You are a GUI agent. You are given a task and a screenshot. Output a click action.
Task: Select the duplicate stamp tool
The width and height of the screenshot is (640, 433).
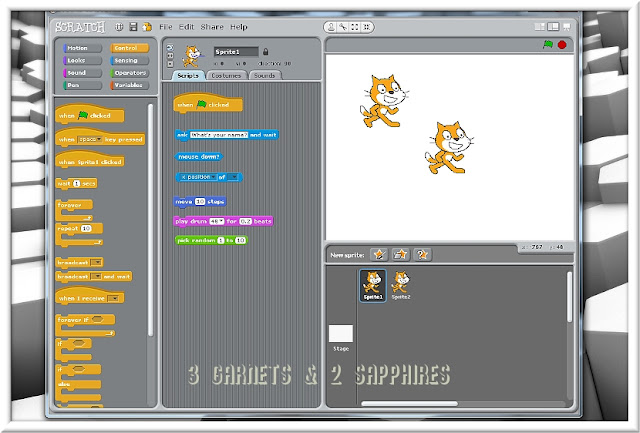coord(331,27)
